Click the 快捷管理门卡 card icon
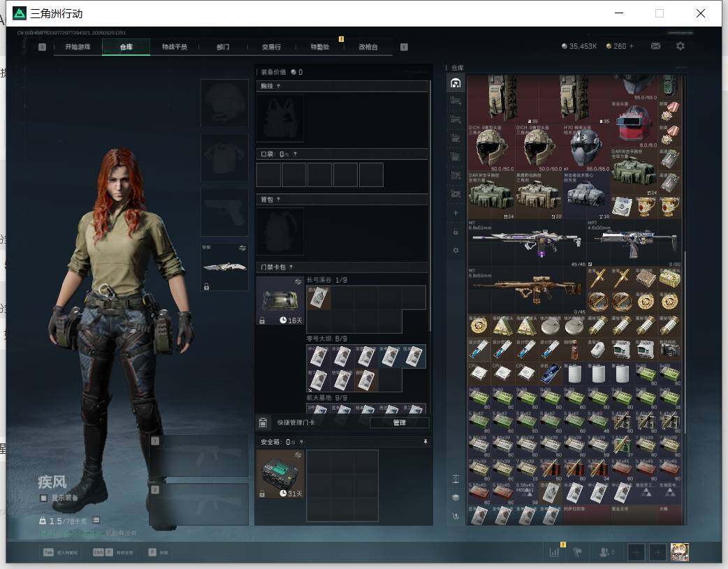The height and width of the screenshot is (569, 728). 263,422
